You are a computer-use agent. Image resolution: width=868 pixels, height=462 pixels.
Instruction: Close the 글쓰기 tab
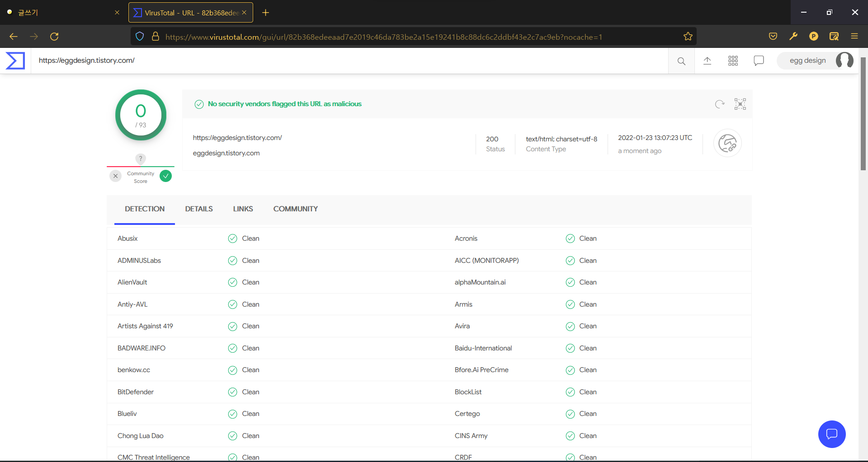point(117,13)
